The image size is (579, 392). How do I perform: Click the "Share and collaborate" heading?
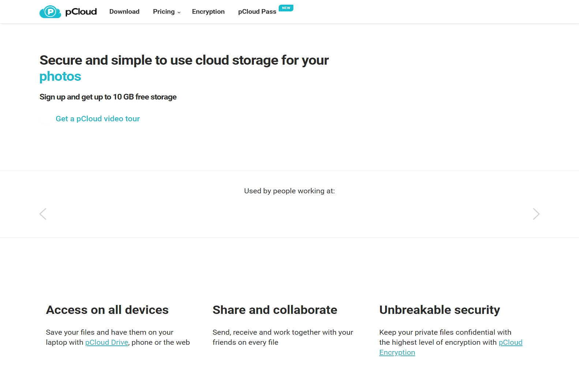tap(275, 310)
